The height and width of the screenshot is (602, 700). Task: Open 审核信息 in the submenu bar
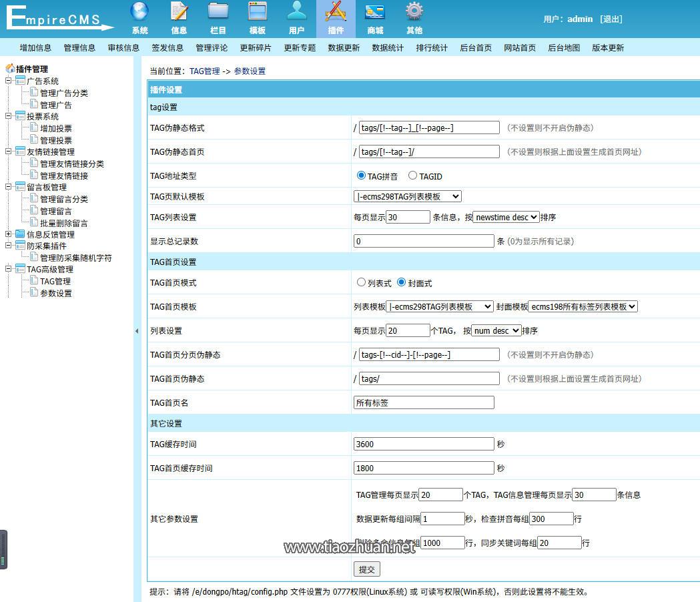[x=123, y=48]
